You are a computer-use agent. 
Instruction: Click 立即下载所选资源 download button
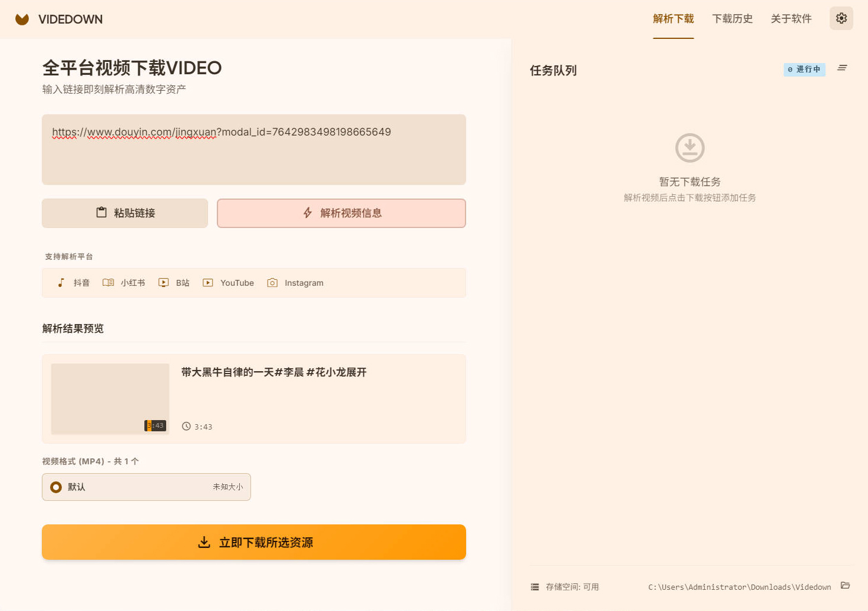coord(254,542)
